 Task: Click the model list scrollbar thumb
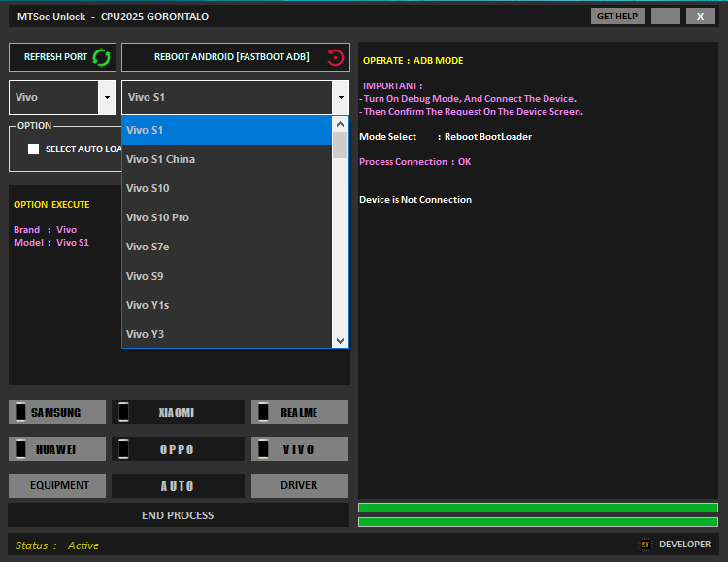click(x=340, y=145)
